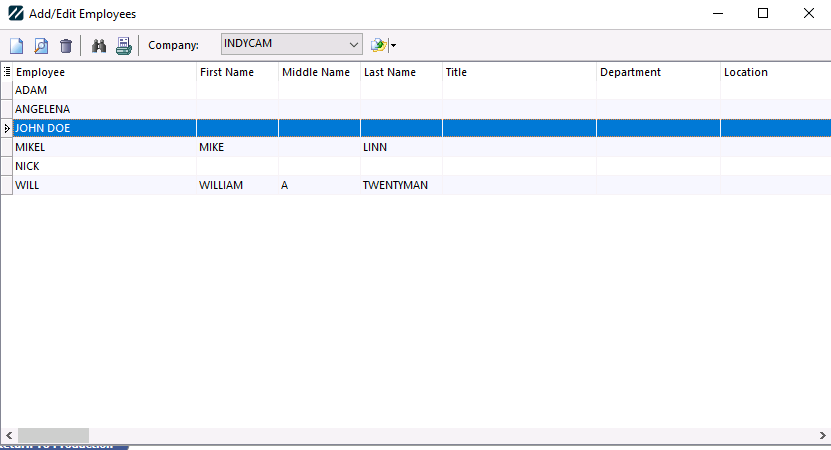831x450 pixels.
Task: Click the New employee document icon
Action: (x=17, y=45)
